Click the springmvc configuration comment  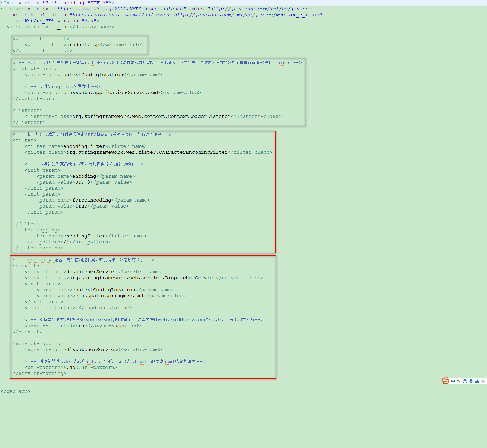[x=83, y=260]
